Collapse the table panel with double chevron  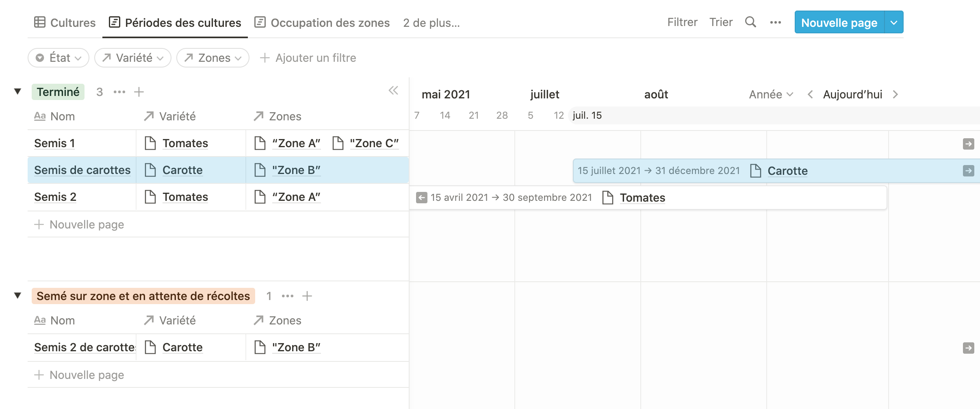pos(393,90)
